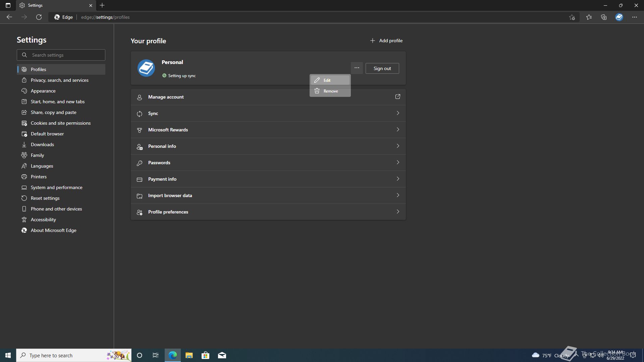This screenshot has height=362, width=644.
Task: Open the Windows Start menu
Action: pos(8,355)
